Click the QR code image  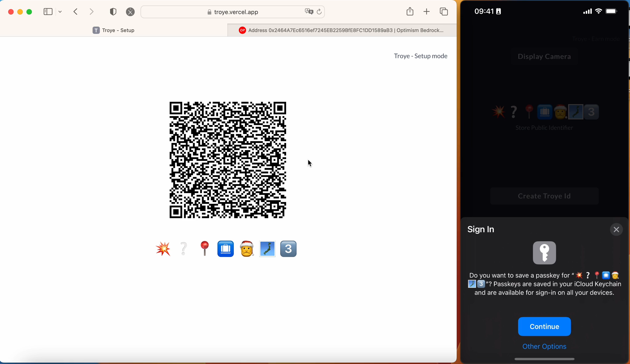pyautogui.click(x=228, y=160)
